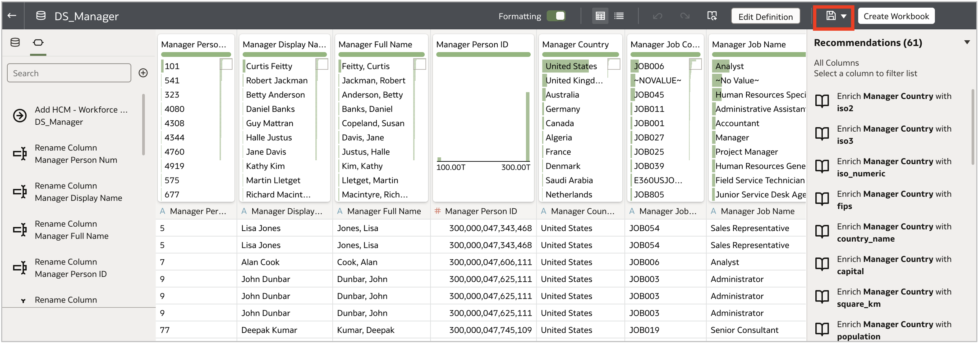Select the grid view icon in the toolbar

tap(600, 16)
